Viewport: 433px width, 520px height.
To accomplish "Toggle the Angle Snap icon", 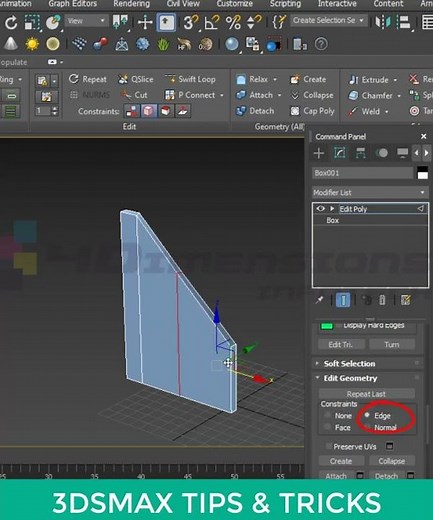I will tap(212, 23).
